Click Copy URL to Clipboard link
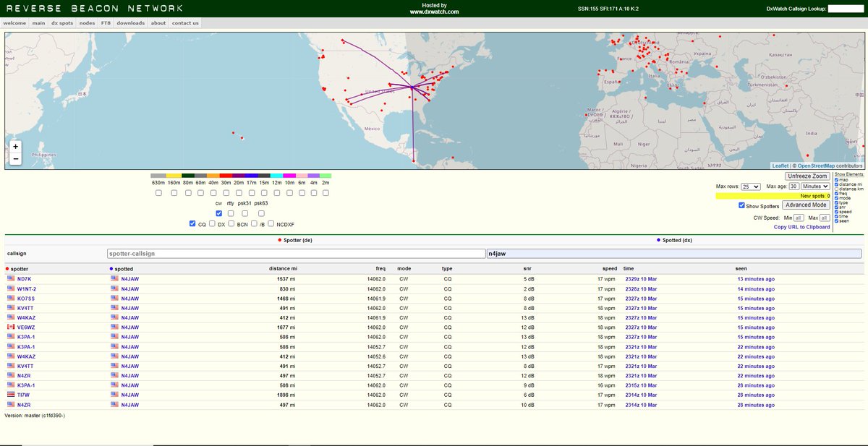 coord(801,227)
